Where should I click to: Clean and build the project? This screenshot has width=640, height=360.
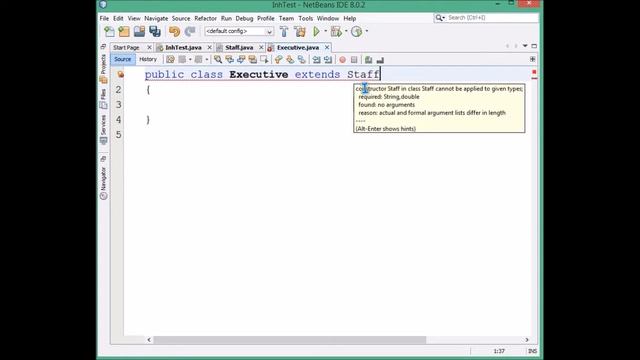(x=300, y=31)
